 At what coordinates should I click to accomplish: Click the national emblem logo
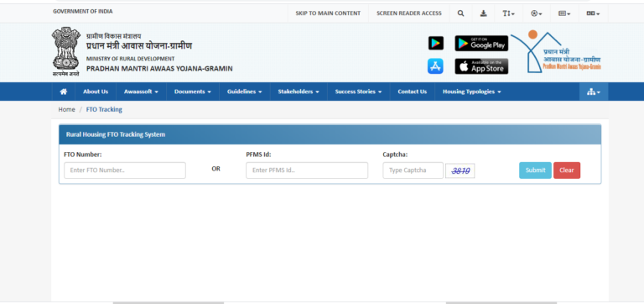(x=65, y=51)
